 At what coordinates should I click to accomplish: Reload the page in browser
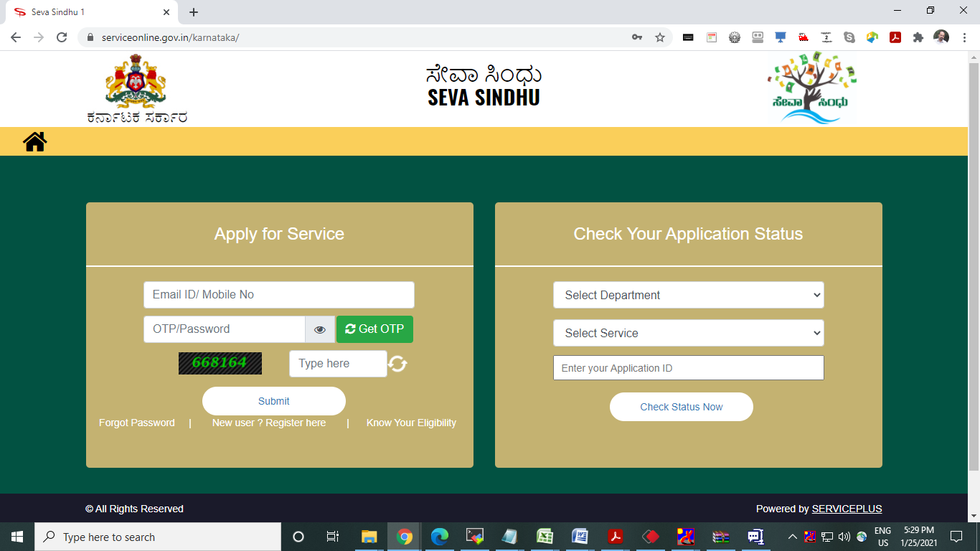tap(62, 37)
